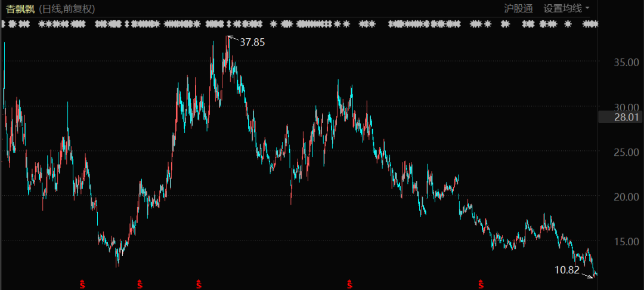Click the rightmost event marker in top row
Screen dimensions: 644x290
click(590, 24)
